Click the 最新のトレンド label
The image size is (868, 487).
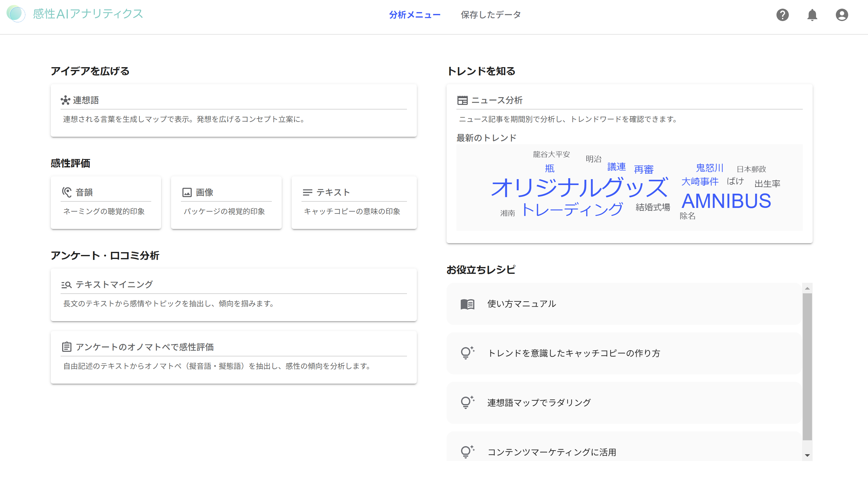[486, 138]
